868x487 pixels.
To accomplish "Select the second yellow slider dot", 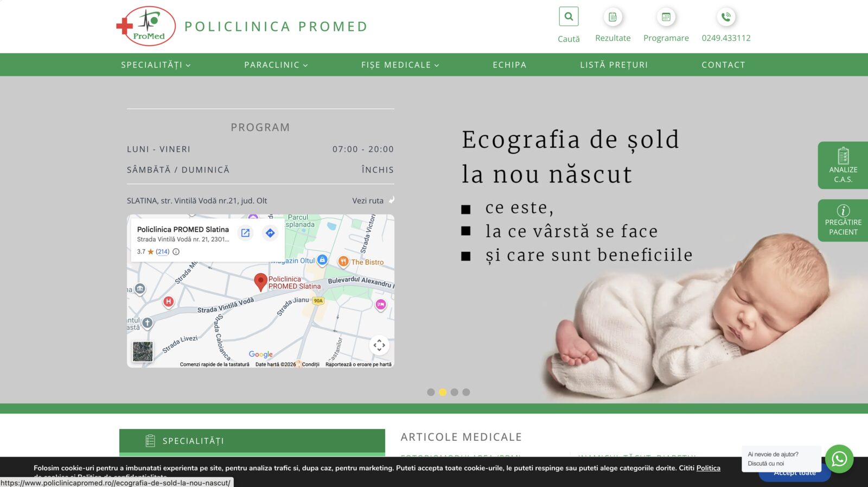I will 443,392.
